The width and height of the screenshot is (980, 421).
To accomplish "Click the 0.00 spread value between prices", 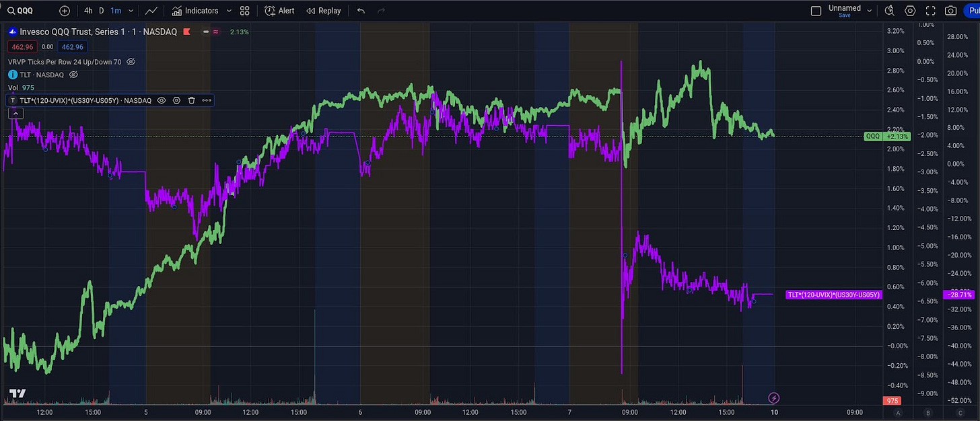I will click(x=47, y=46).
